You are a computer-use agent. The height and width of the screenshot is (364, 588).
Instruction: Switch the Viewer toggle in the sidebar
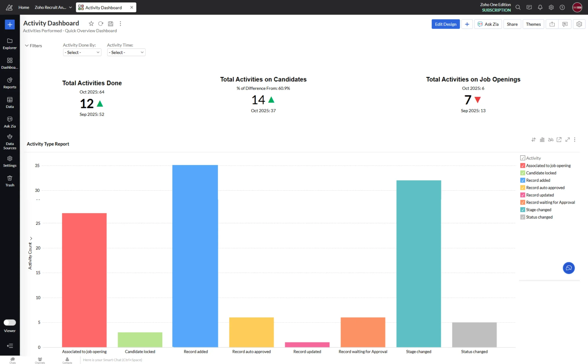point(10,322)
